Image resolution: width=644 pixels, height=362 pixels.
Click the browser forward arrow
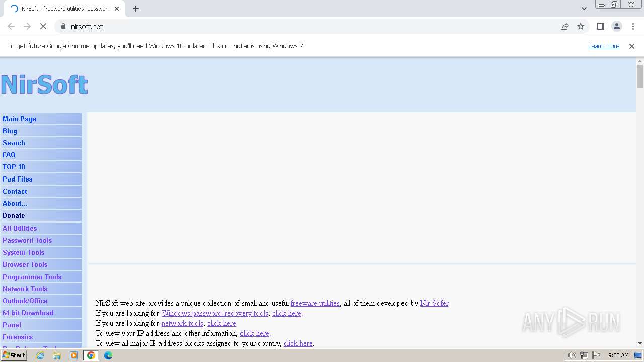(x=27, y=26)
